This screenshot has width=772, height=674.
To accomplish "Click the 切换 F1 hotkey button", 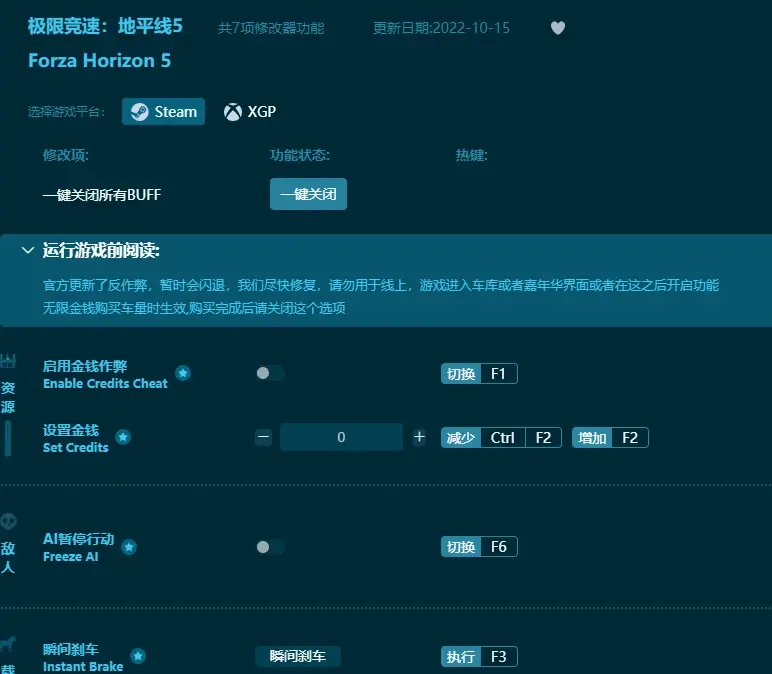I will (479, 374).
